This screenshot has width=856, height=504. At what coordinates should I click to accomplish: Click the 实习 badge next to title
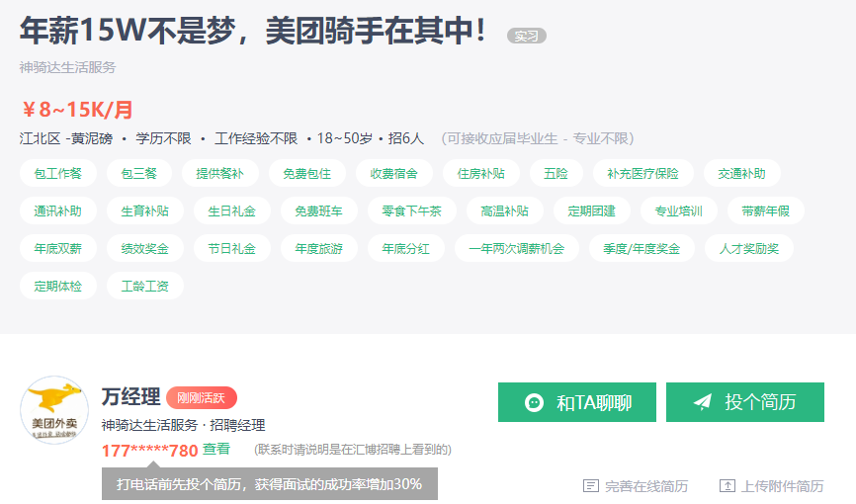[527, 36]
